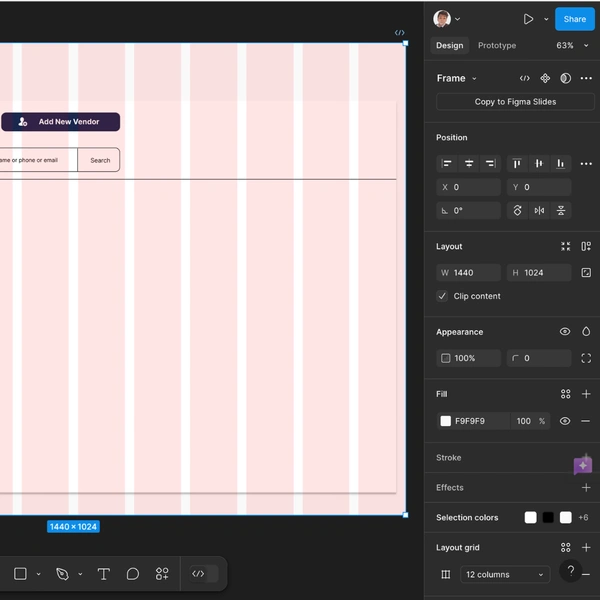This screenshot has width=600, height=600.
Task: Edit the 100% opacity field
Action: 468,358
